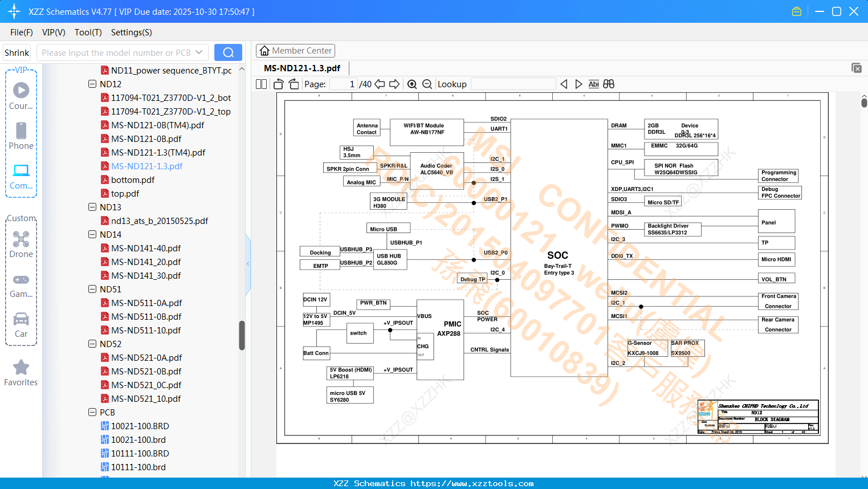Click the blue search button
The image size is (868, 489).
pos(228,52)
